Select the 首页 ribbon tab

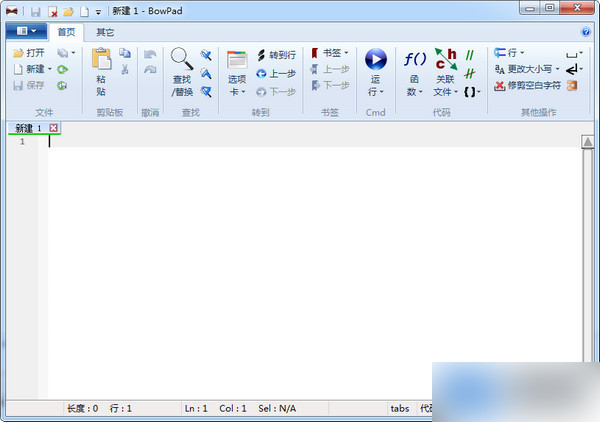pos(66,32)
